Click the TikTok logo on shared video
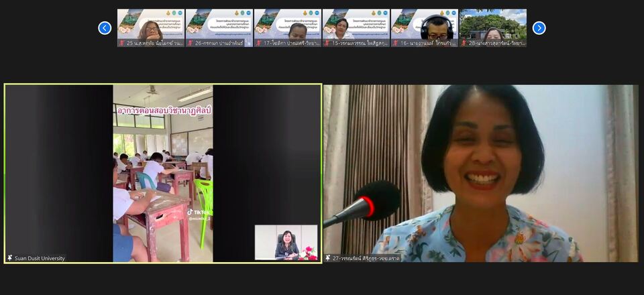 tap(199, 212)
